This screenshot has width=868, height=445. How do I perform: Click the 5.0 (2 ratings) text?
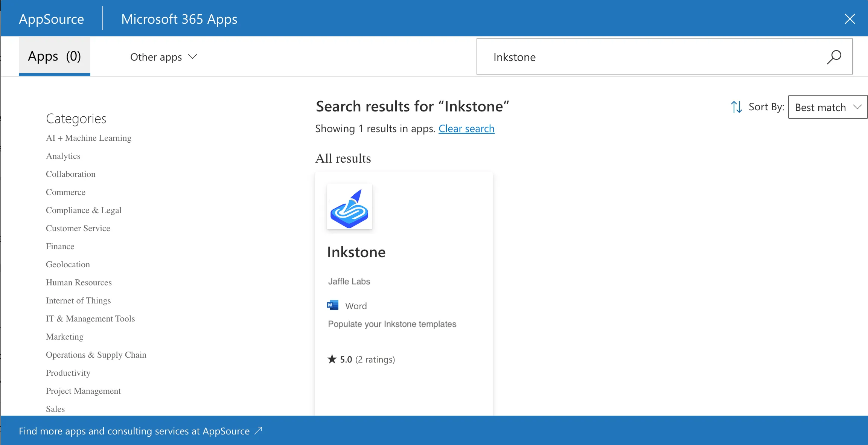367,360
